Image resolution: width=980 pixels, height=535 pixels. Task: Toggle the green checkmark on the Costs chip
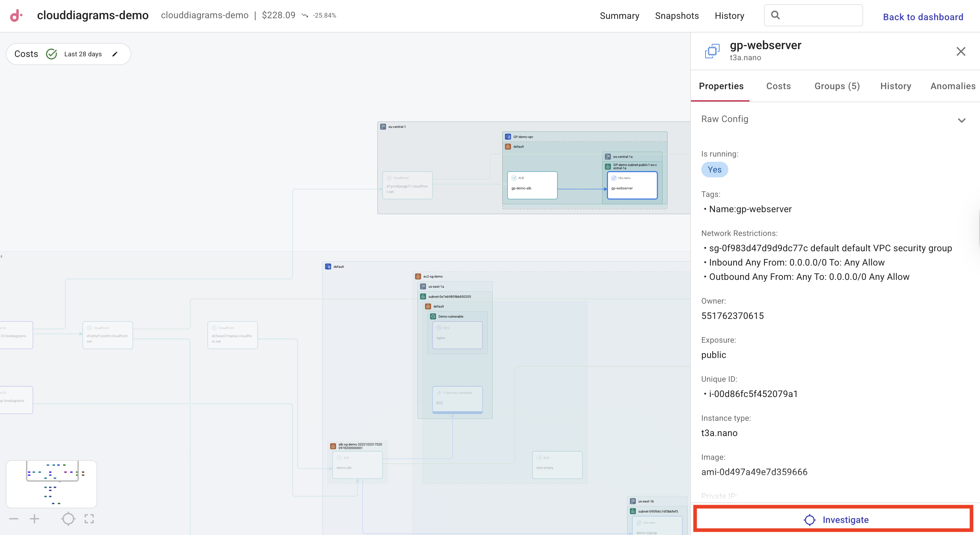click(x=52, y=54)
